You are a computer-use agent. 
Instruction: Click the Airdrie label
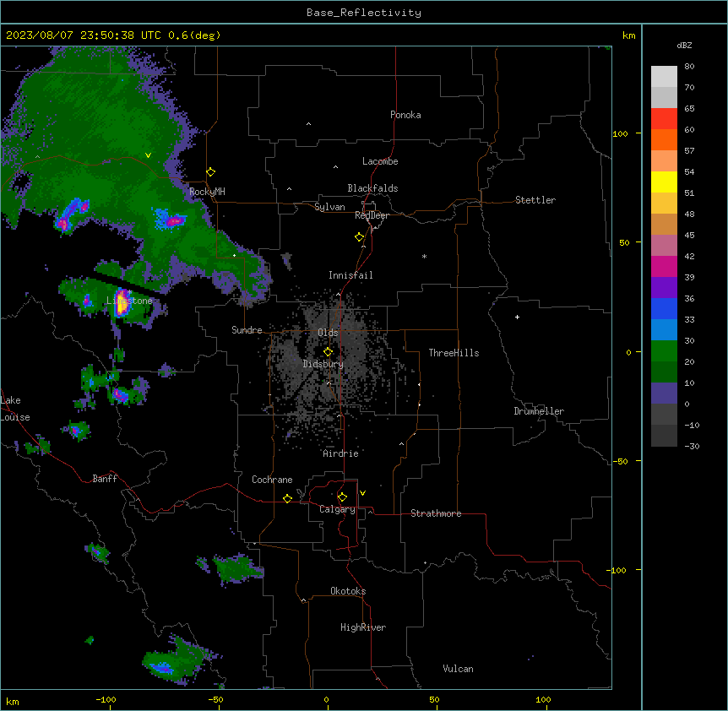click(x=341, y=453)
